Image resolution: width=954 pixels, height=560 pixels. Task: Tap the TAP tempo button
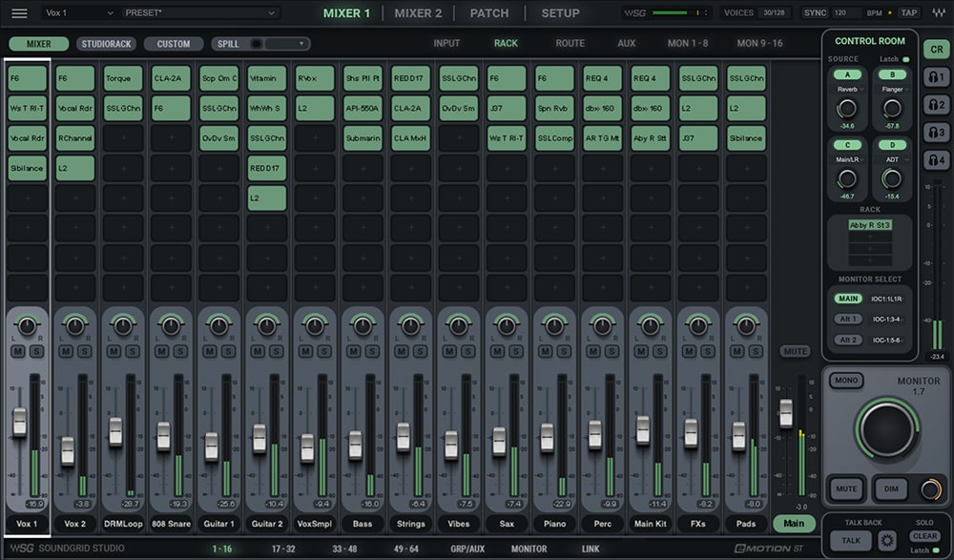click(x=907, y=12)
